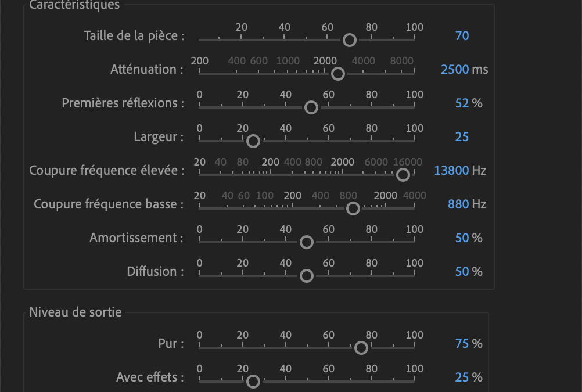Click the Coupure fréquence basse slider handle
This screenshot has height=392, width=582.
tap(353, 208)
